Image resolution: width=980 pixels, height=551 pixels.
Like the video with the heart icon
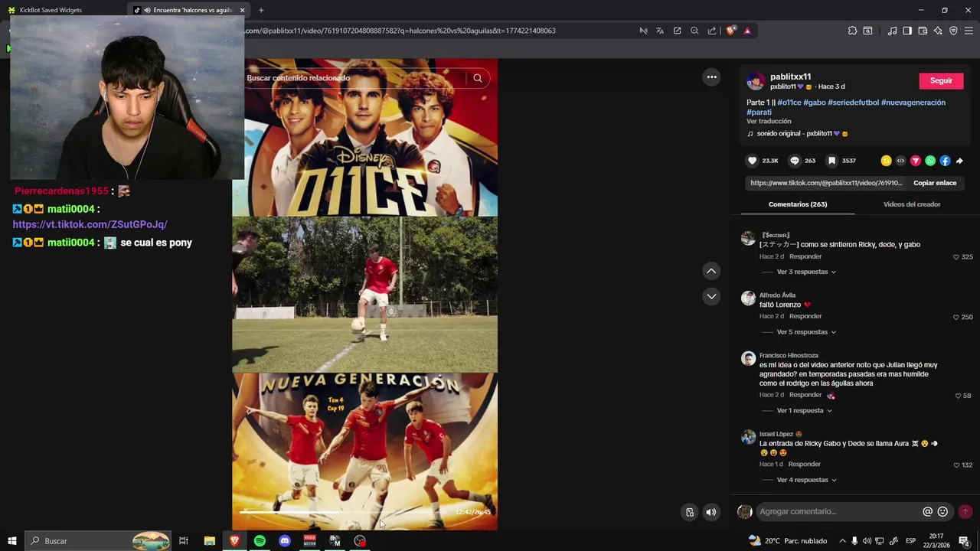(x=753, y=161)
